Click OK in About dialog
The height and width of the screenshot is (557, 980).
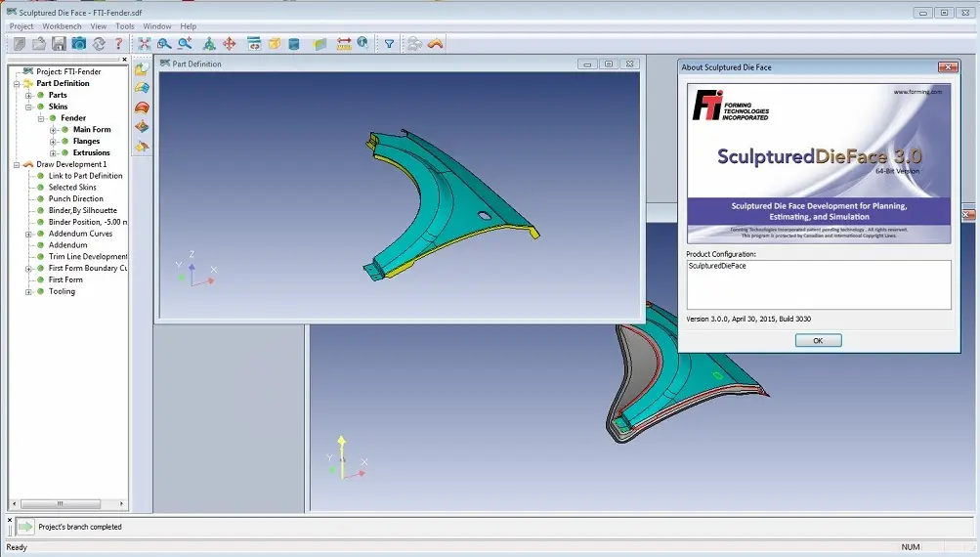pyautogui.click(x=818, y=341)
